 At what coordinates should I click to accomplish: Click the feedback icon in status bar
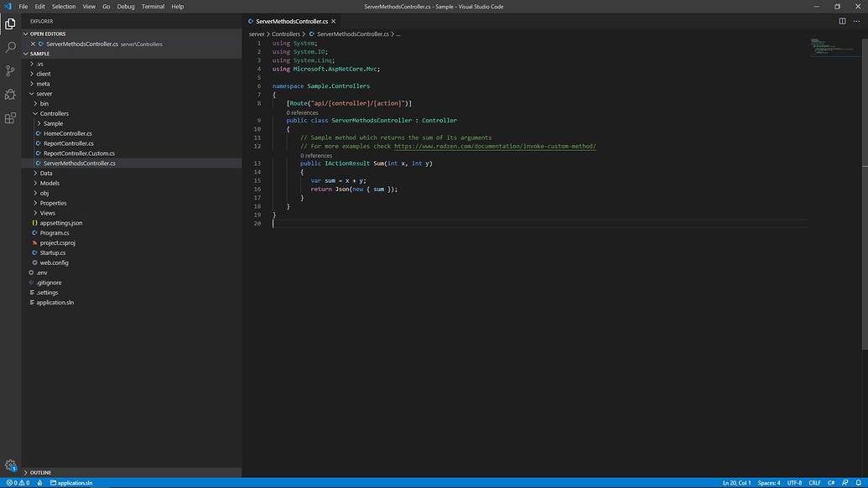845,483
